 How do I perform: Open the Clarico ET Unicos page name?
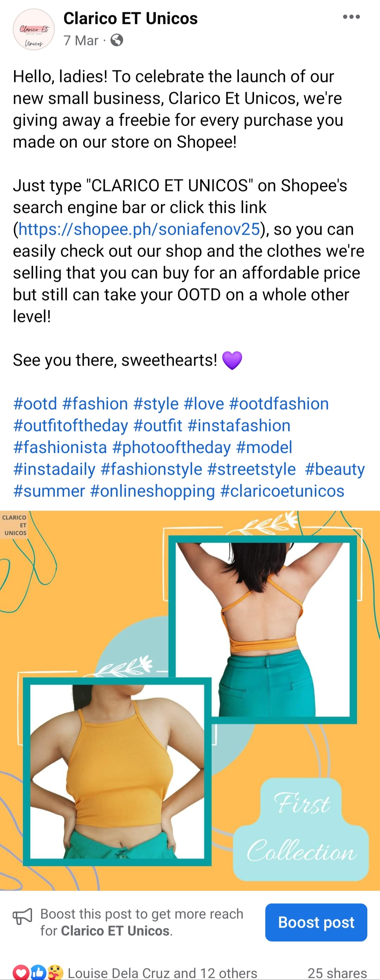click(x=131, y=18)
